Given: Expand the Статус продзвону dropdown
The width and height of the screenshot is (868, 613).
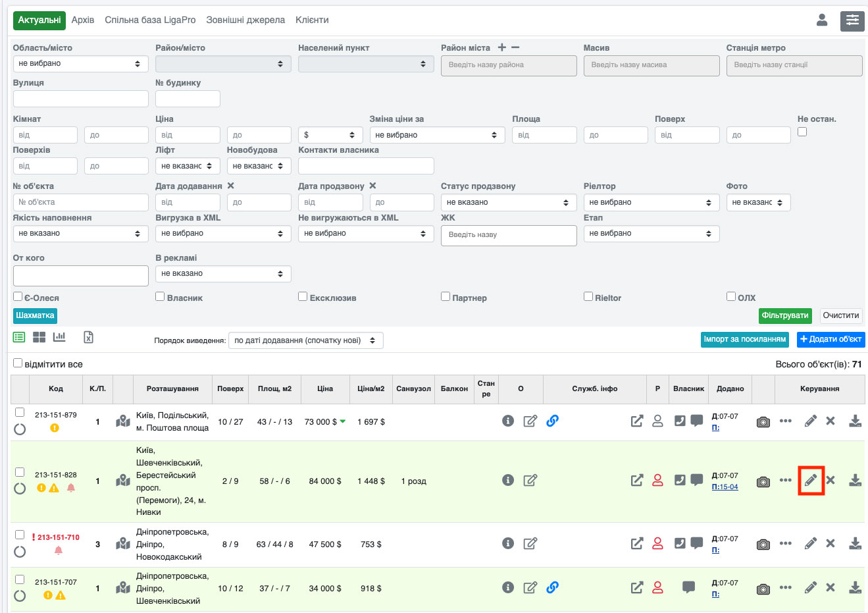Looking at the screenshot, I should (508, 203).
